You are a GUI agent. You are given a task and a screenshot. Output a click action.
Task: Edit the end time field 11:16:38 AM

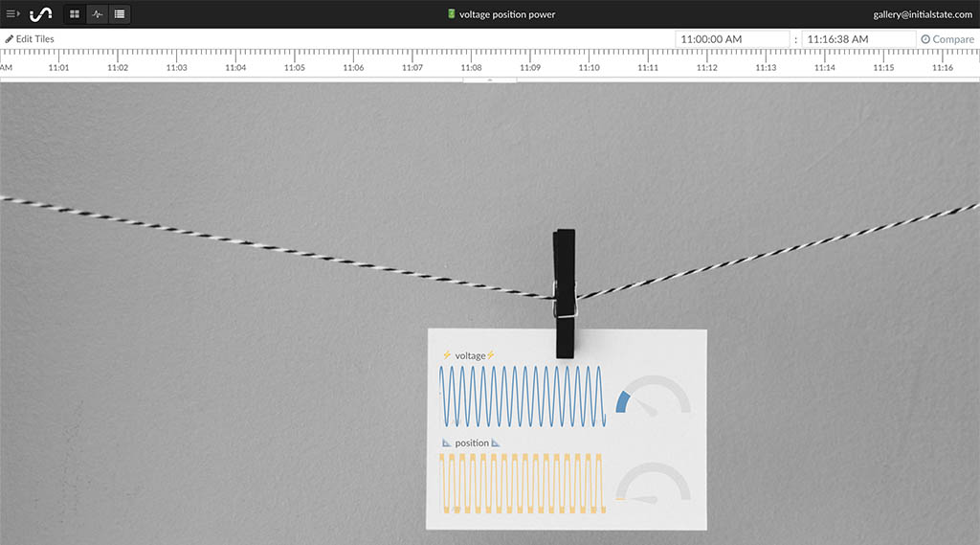coord(858,39)
